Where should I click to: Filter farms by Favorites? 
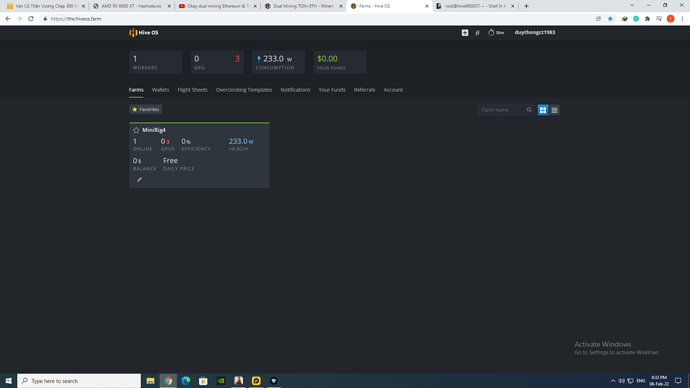[x=146, y=110]
